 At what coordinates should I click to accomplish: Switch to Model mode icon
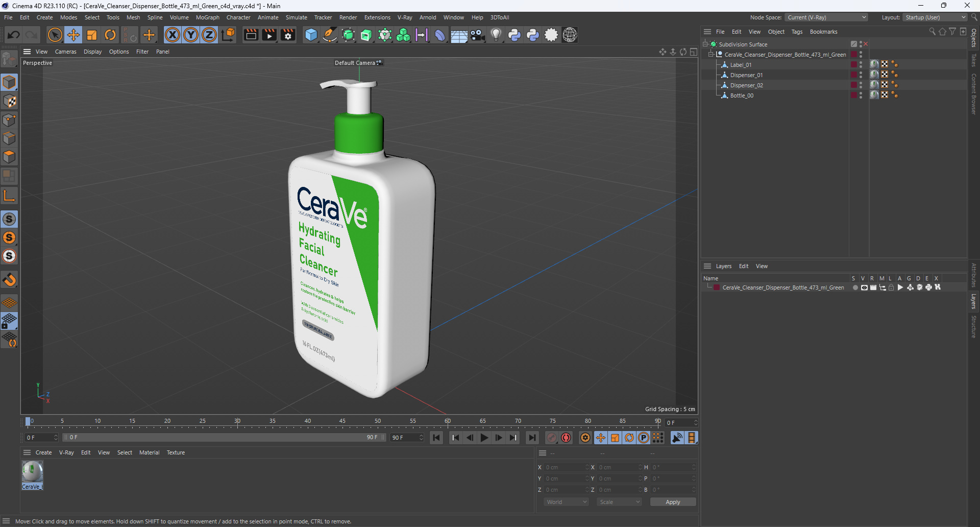coord(9,82)
